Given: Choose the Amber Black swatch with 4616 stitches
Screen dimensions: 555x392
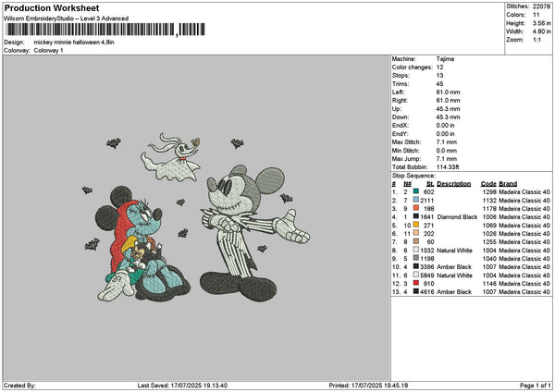Looking at the screenshot, I should (x=416, y=291).
